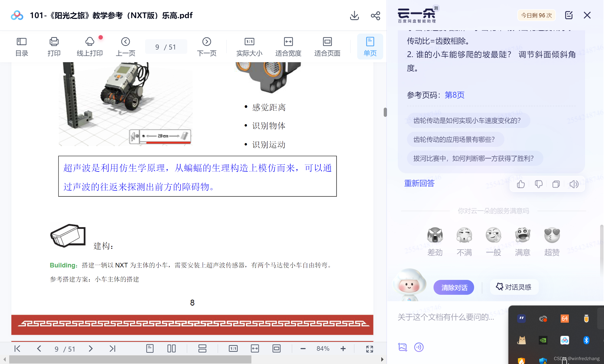The height and width of the screenshot is (364, 604).
Task: Switch to single page layout in bottom bar
Action: point(150,349)
